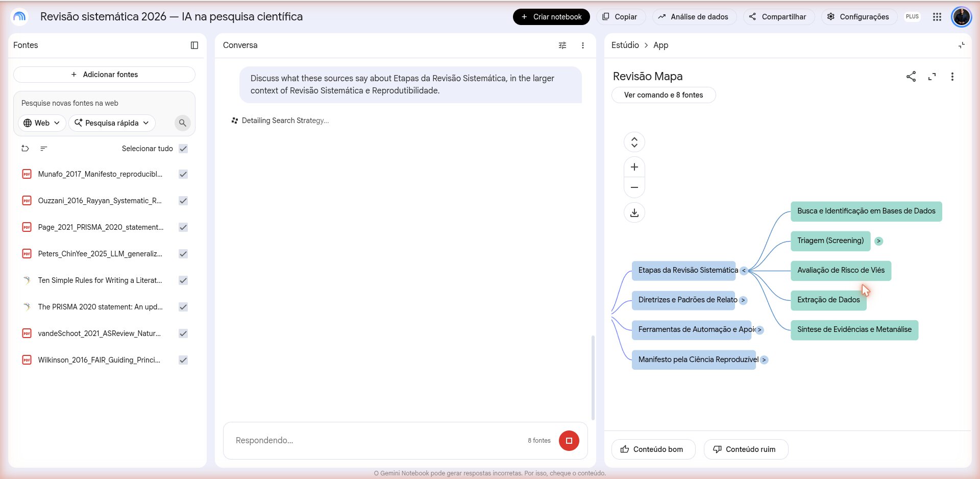
Task: Open Revisão Mapa more options menu
Action: point(952,77)
